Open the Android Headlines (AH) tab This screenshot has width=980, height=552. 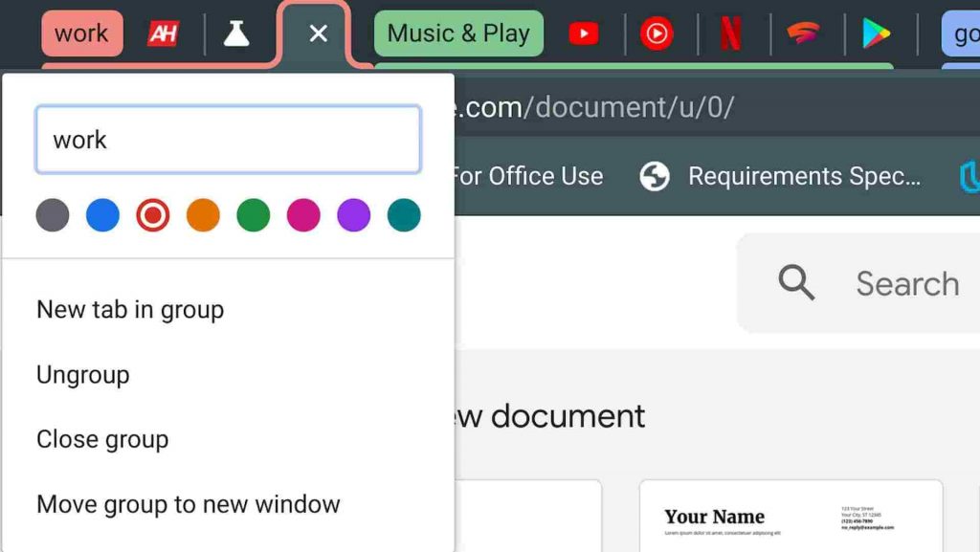click(x=163, y=33)
